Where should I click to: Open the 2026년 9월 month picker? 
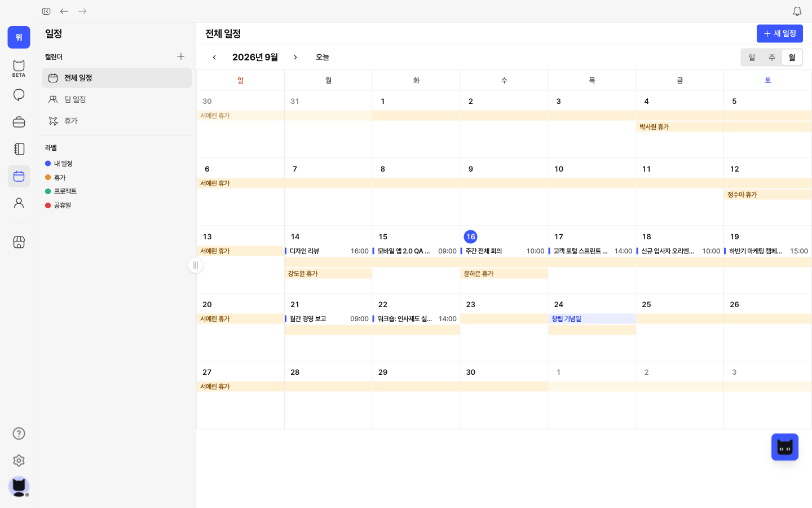tap(255, 57)
